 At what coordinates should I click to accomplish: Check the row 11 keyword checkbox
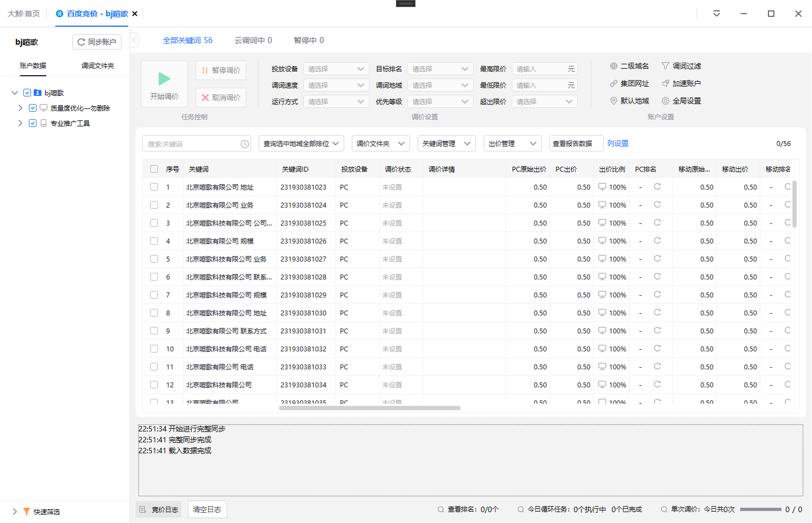[154, 367]
